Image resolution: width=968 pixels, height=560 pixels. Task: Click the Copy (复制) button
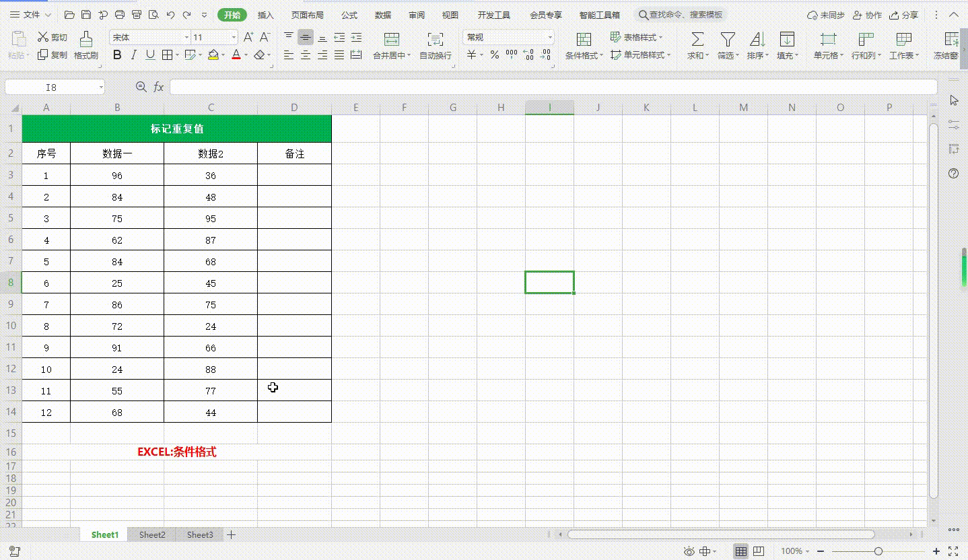(53, 55)
